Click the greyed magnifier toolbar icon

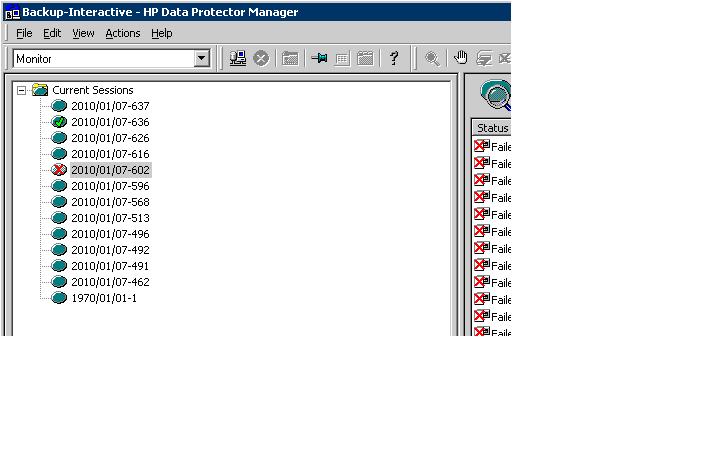[x=432, y=58]
